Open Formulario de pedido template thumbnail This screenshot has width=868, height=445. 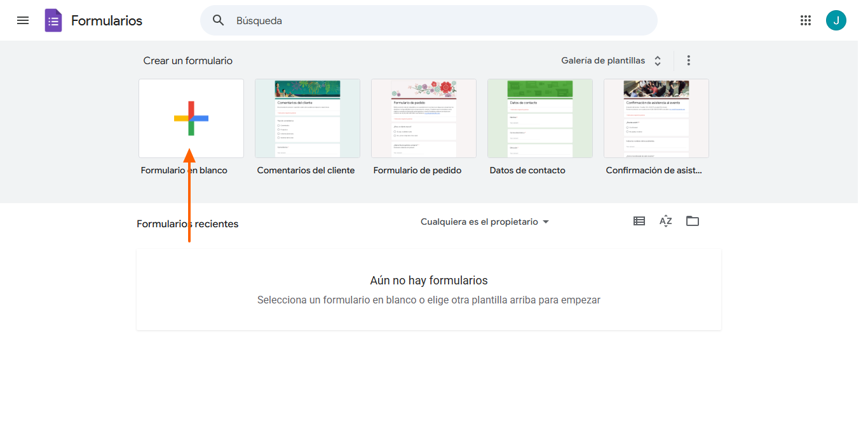(424, 118)
